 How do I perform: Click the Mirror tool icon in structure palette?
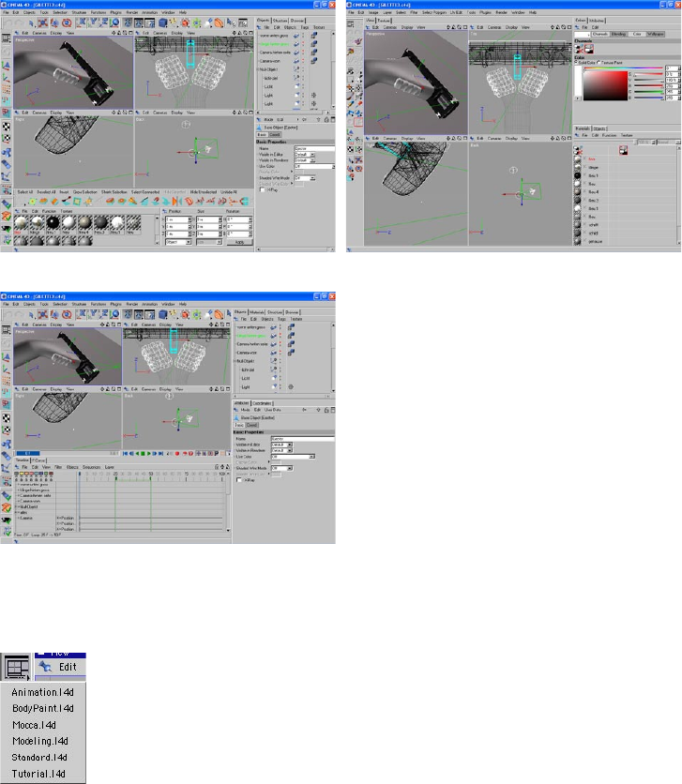pos(176,202)
